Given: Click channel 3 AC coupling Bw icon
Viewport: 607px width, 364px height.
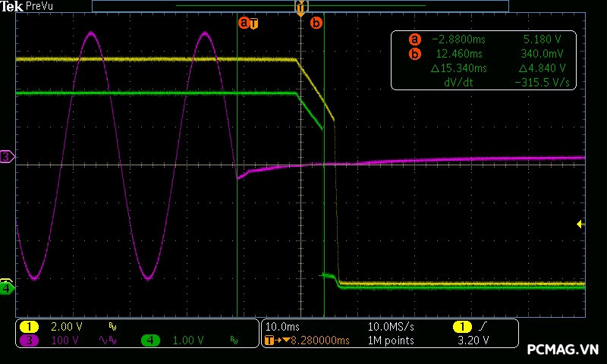Looking at the screenshot, I should click(x=108, y=340).
